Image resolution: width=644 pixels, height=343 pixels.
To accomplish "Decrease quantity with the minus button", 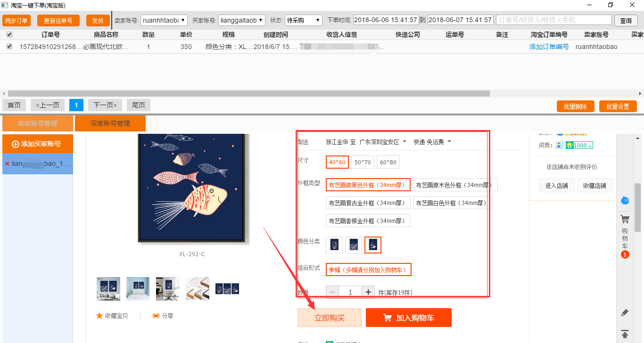I will point(332,292).
